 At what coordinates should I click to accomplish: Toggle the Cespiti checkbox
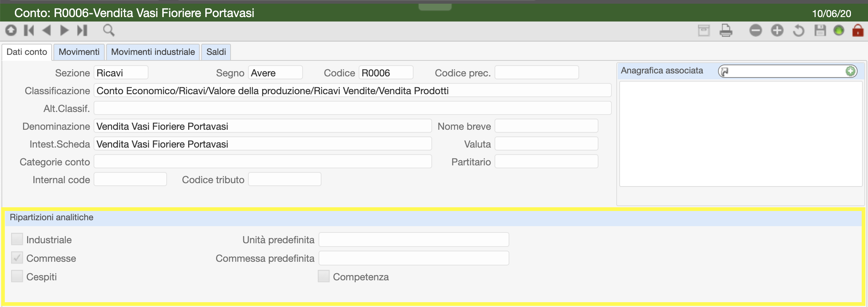pos(17,276)
